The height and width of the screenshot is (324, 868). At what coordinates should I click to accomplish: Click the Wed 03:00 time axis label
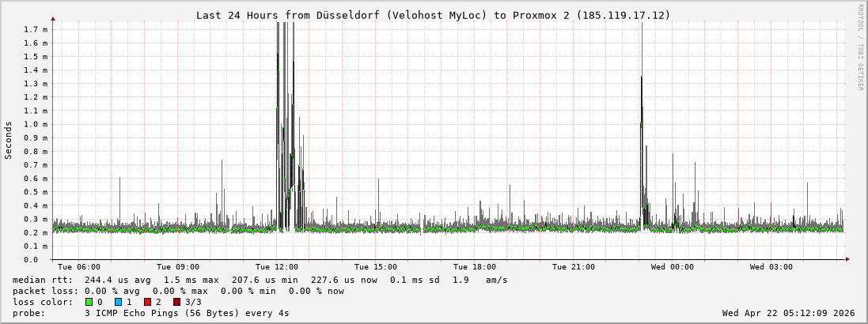pyautogui.click(x=771, y=267)
